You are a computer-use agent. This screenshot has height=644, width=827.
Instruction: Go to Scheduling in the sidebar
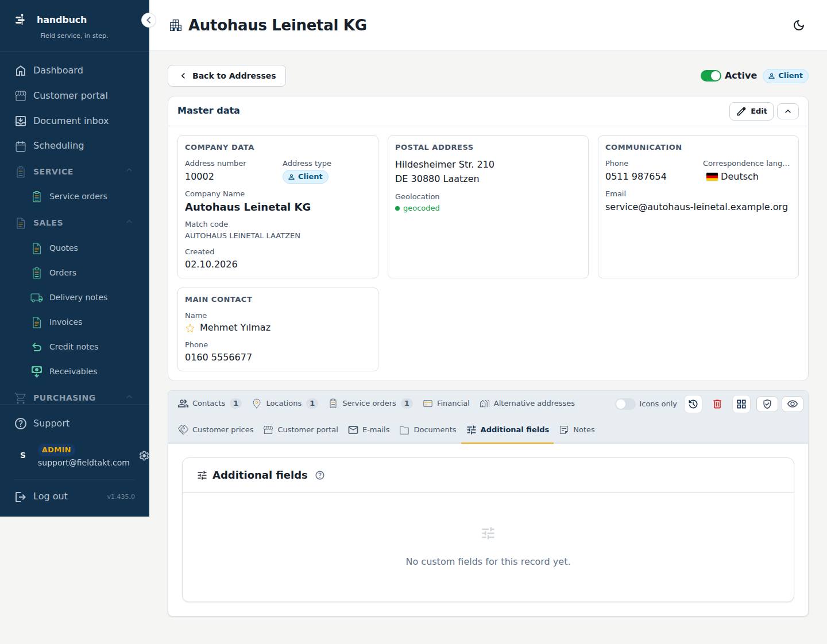[x=75, y=146]
